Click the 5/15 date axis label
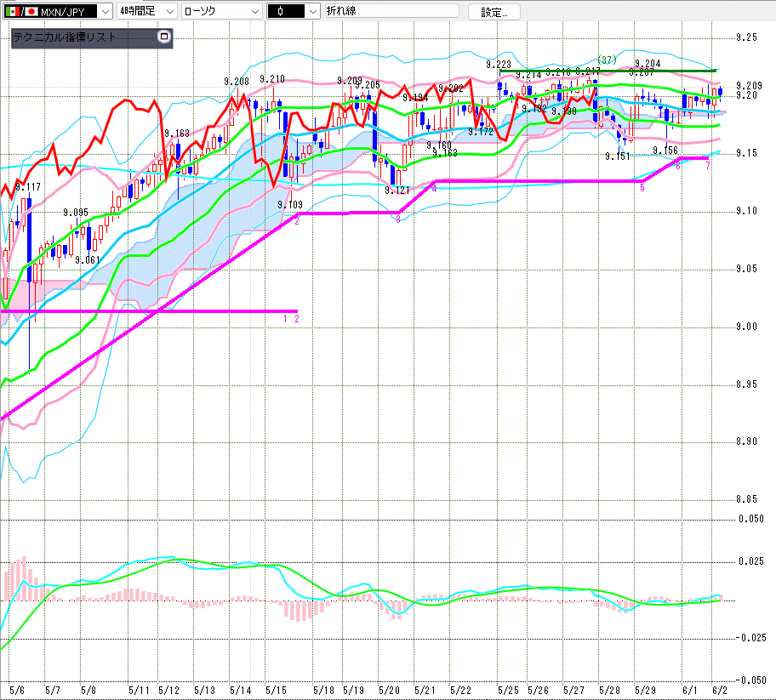This screenshot has width=776, height=700. coord(276,690)
